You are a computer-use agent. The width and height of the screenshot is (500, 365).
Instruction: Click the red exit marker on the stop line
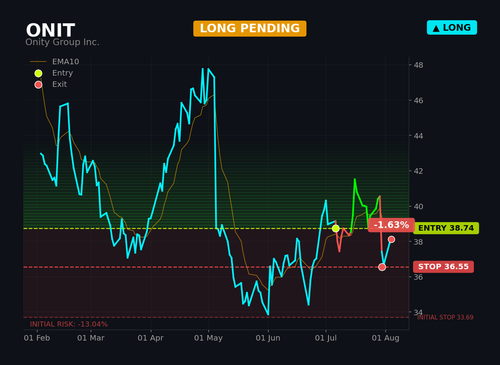[x=382, y=267]
